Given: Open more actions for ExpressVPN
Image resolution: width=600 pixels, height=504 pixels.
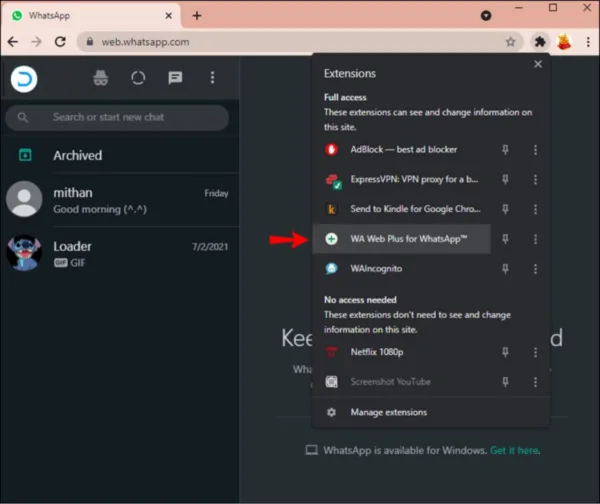Looking at the screenshot, I should point(535,179).
